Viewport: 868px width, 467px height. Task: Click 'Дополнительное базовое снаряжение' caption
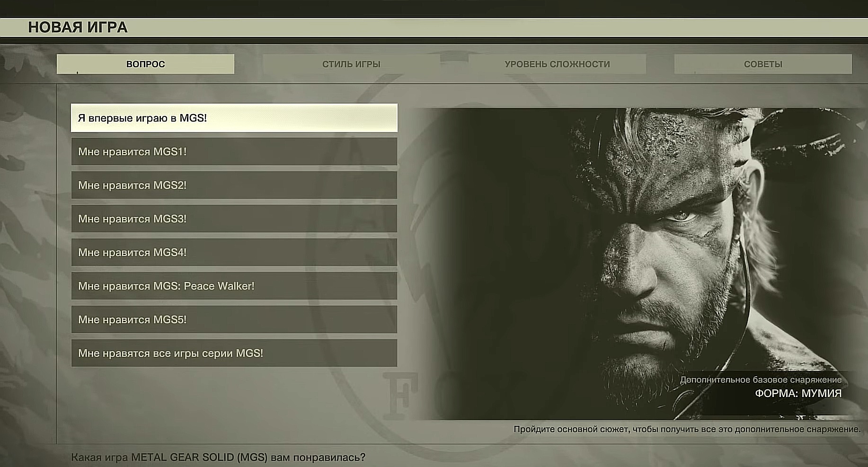(761, 379)
